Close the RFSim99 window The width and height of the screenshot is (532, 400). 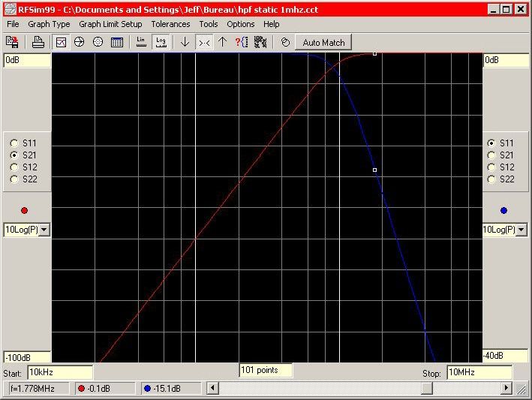521,10
